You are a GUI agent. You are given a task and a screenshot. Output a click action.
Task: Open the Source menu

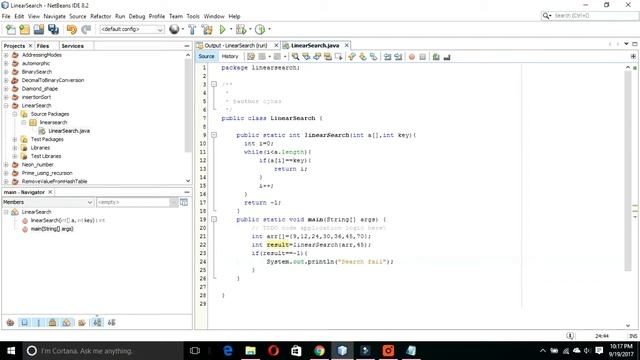pos(78,16)
